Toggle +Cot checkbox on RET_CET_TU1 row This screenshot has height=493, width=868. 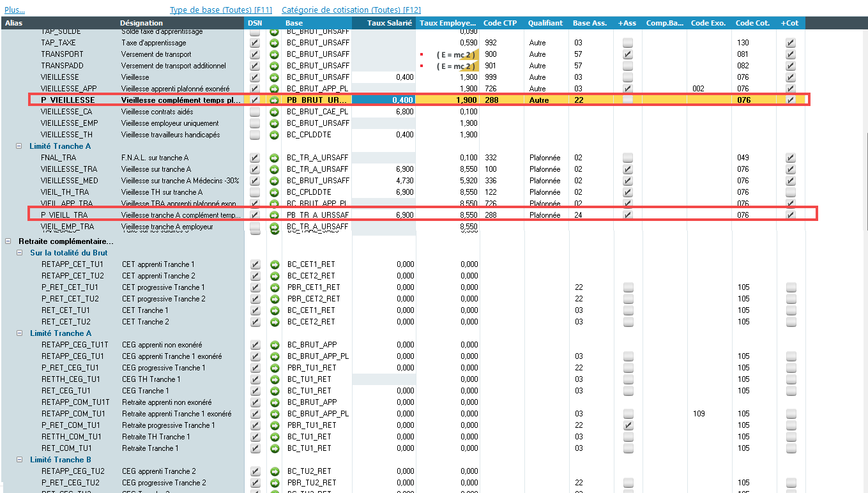[791, 310]
